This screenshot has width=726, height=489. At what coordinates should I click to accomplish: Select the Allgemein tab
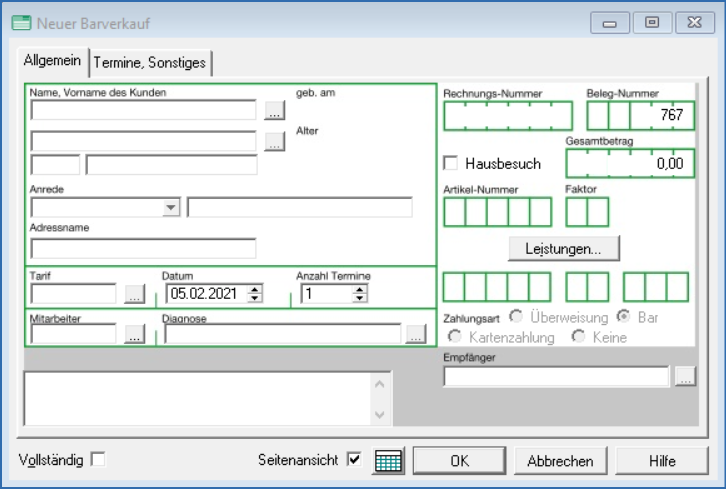(x=52, y=61)
